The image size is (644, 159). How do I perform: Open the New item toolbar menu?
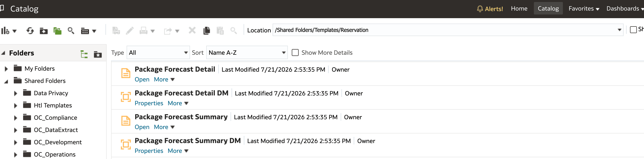tap(9, 31)
